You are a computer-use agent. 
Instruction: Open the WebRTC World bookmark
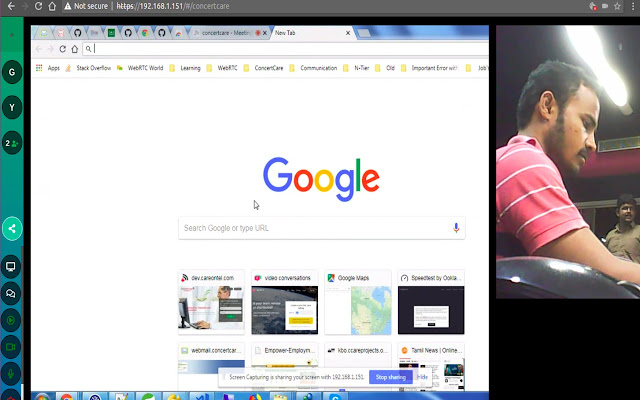pyautogui.click(x=140, y=68)
